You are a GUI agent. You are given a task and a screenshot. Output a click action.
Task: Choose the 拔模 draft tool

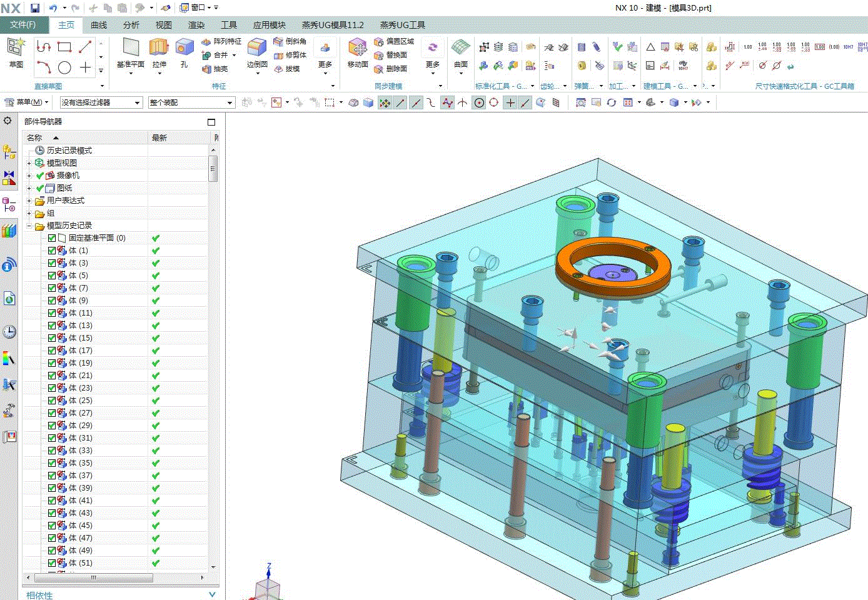(x=287, y=69)
